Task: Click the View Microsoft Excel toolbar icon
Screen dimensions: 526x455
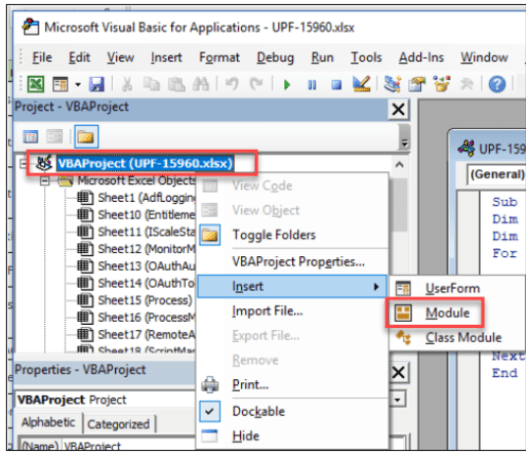Action: point(36,84)
